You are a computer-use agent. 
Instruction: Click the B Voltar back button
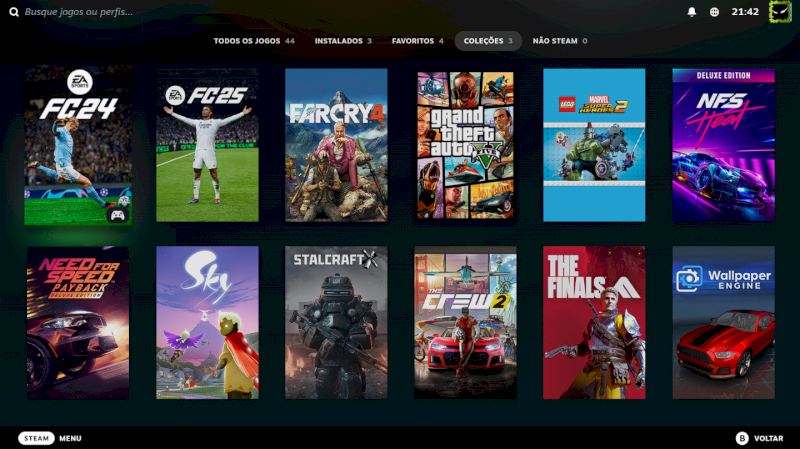click(x=759, y=438)
